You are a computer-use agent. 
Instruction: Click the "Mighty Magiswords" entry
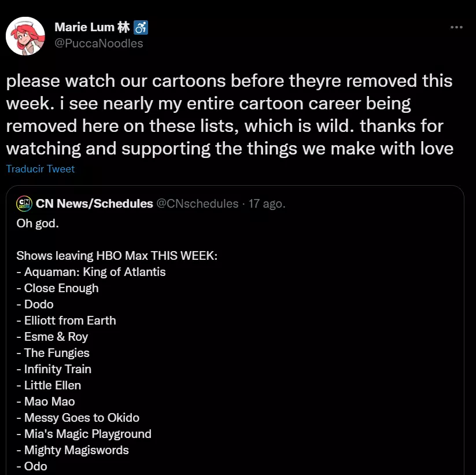pyautogui.click(x=76, y=450)
